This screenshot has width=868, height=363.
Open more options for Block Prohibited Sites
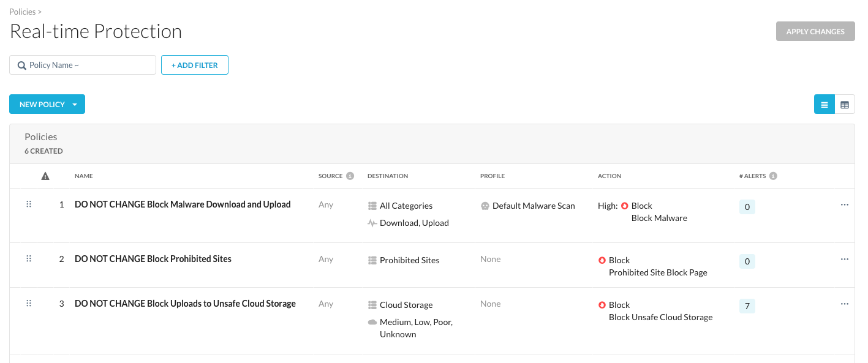(x=844, y=260)
